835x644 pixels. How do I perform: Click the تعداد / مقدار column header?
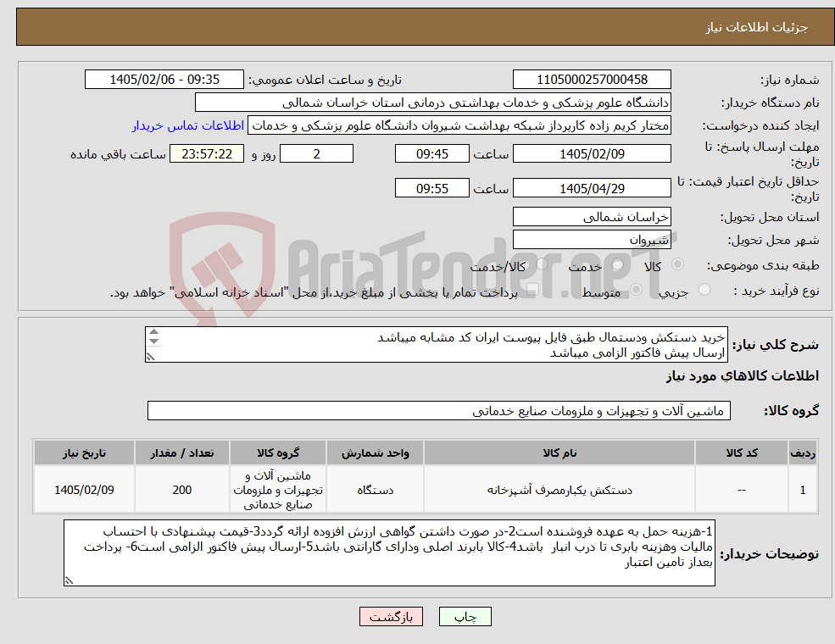181,453
